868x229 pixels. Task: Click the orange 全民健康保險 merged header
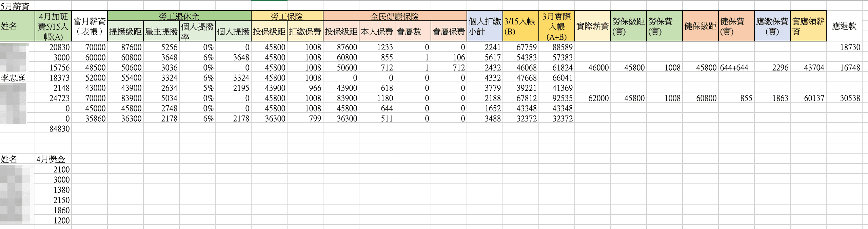(x=395, y=16)
